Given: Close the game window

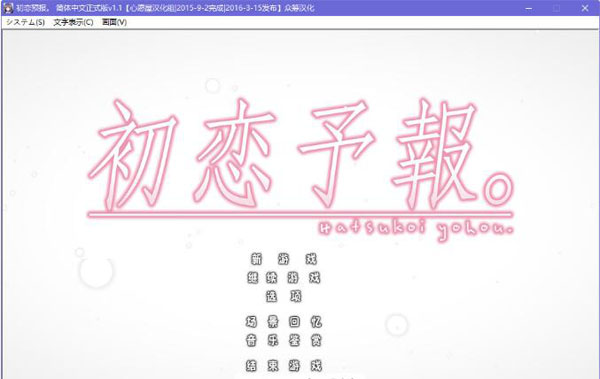Looking at the screenshot, I should point(585,8).
